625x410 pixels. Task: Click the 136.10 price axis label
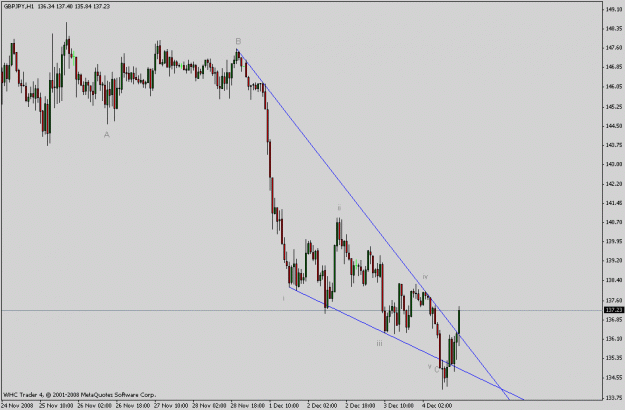[x=614, y=338]
